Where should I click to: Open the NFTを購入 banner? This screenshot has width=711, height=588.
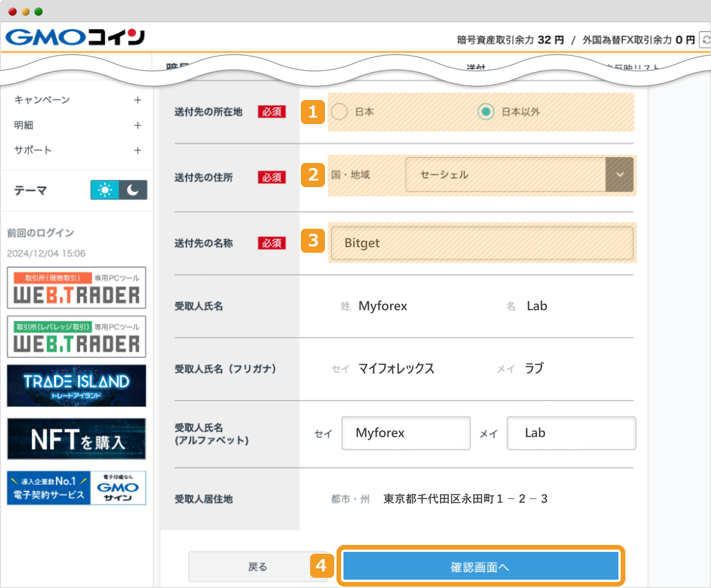76,438
